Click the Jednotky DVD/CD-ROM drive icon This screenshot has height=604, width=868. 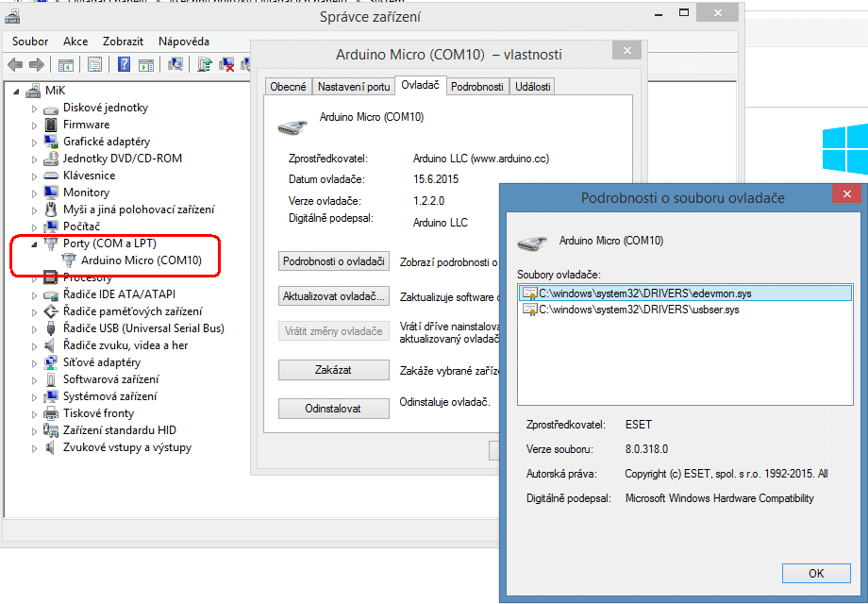point(51,159)
